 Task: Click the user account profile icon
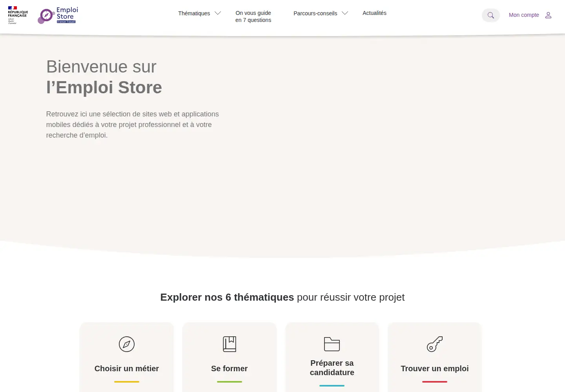coord(549,15)
